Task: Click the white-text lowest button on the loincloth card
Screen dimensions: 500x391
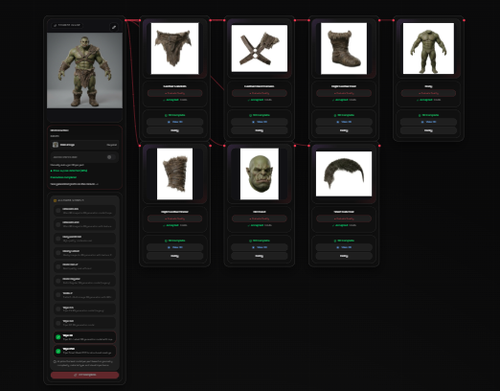Action: [175, 131]
